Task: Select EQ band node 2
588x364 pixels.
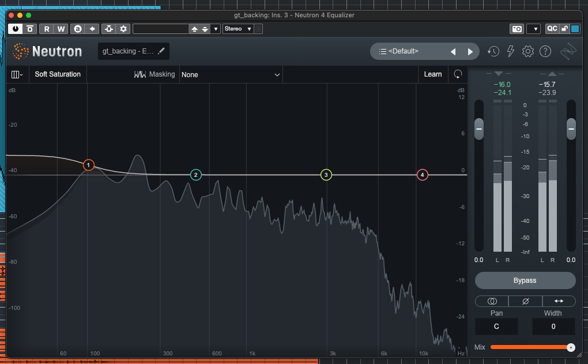Action: tap(196, 175)
